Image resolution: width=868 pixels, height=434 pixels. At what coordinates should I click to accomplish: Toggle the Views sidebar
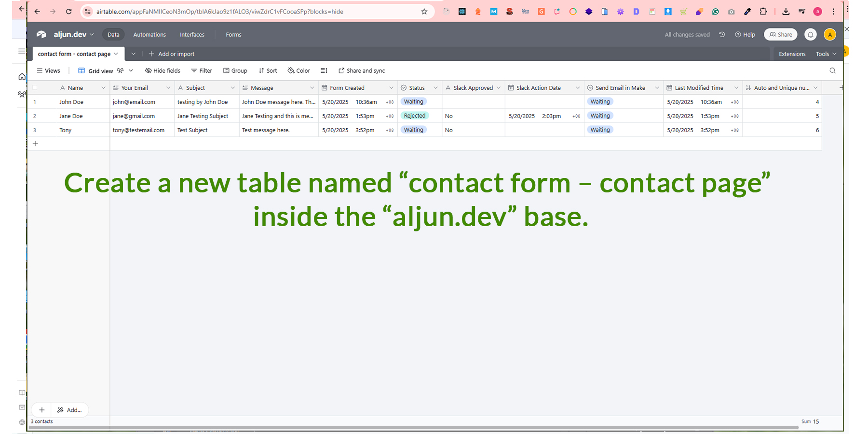(48, 70)
